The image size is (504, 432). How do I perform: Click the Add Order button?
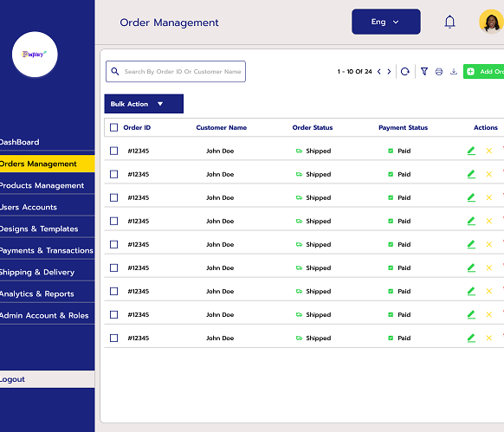[x=483, y=71]
